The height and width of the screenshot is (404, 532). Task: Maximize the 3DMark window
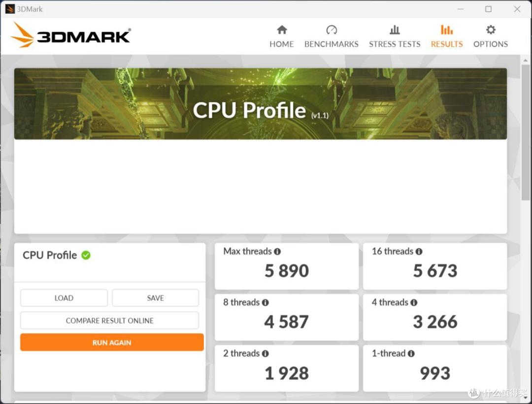[488, 9]
